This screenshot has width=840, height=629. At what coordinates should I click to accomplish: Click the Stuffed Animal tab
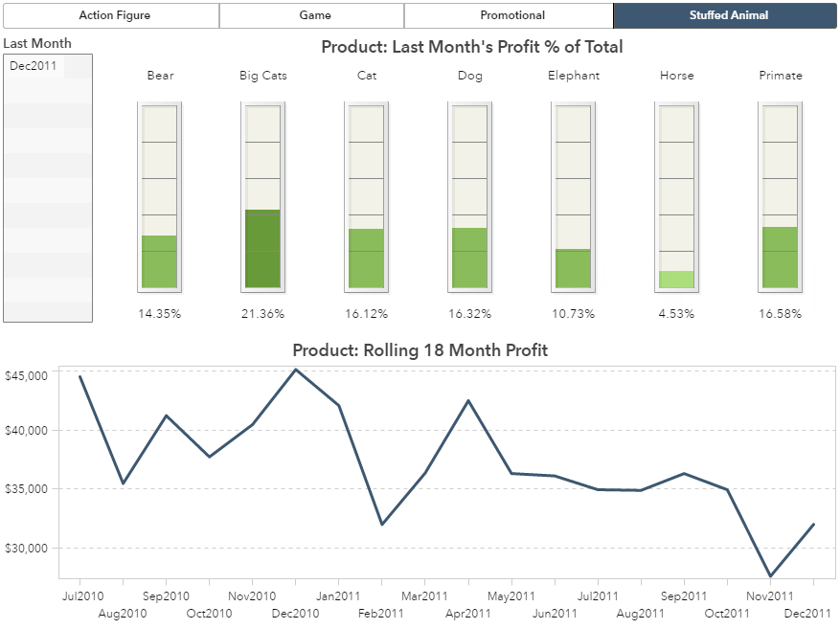(x=728, y=15)
